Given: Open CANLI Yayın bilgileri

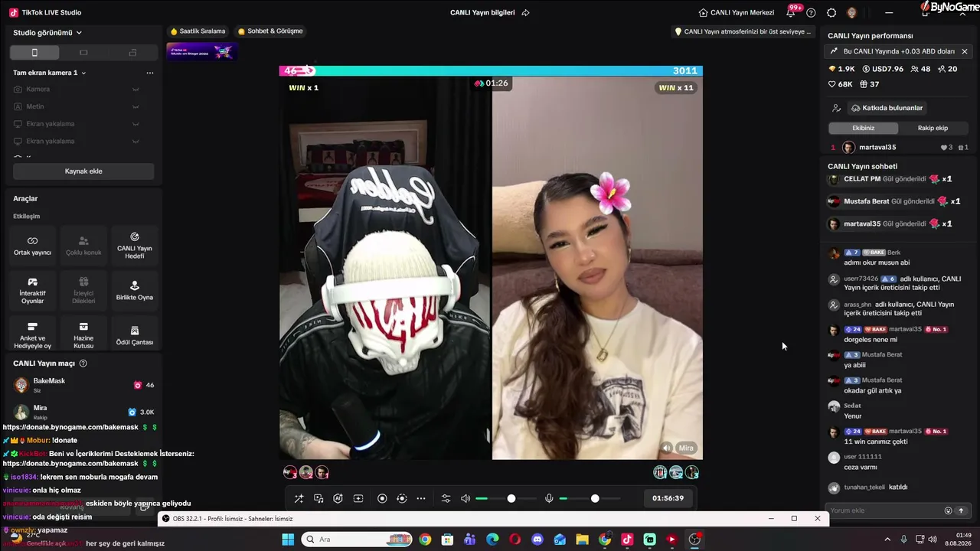Looking at the screenshot, I should point(482,12).
